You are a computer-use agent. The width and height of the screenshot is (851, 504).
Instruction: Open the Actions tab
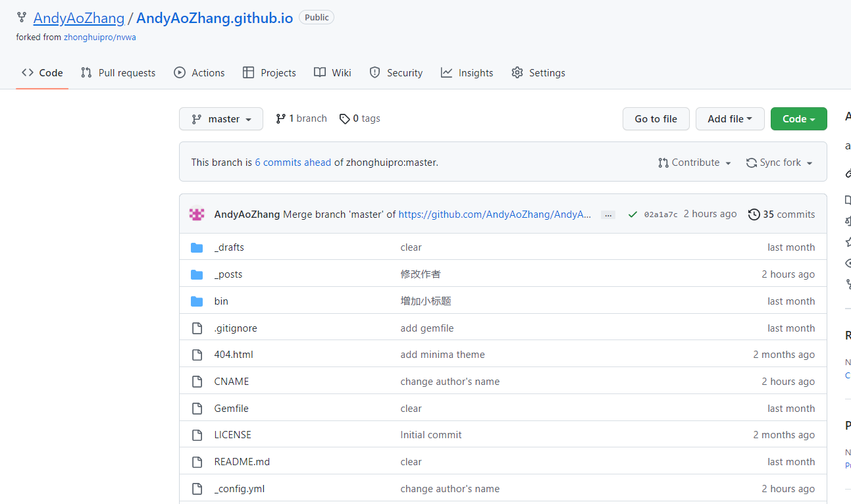pyautogui.click(x=199, y=73)
